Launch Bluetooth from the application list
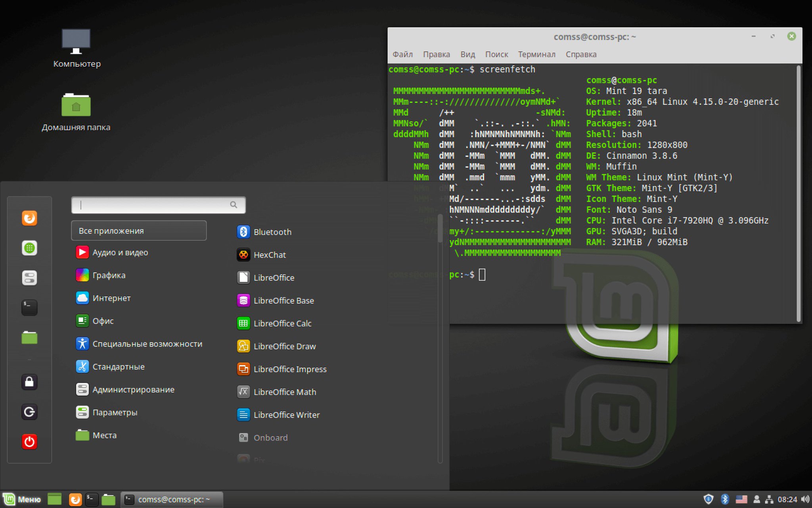Screen dimensions: 812x508 (264, 232)
